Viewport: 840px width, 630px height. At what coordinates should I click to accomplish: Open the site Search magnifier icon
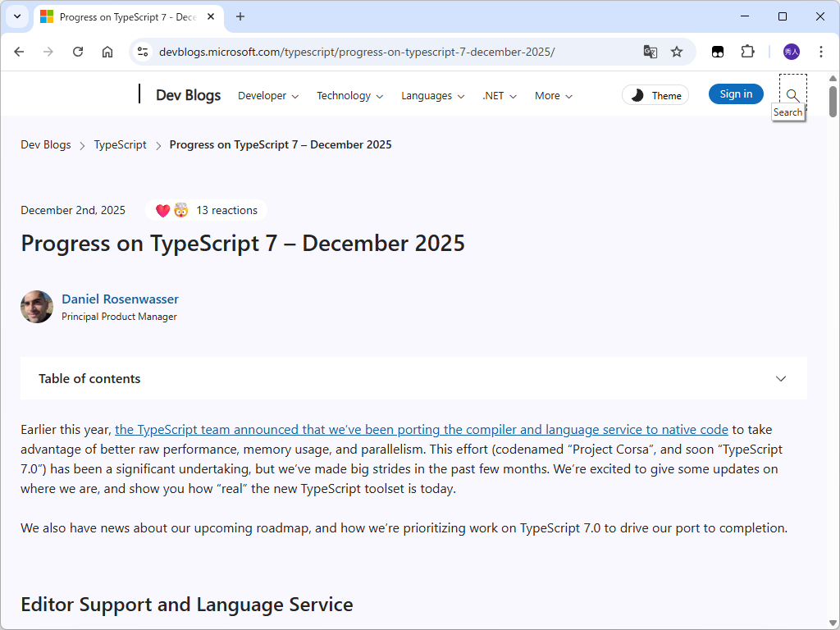tap(793, 95)
